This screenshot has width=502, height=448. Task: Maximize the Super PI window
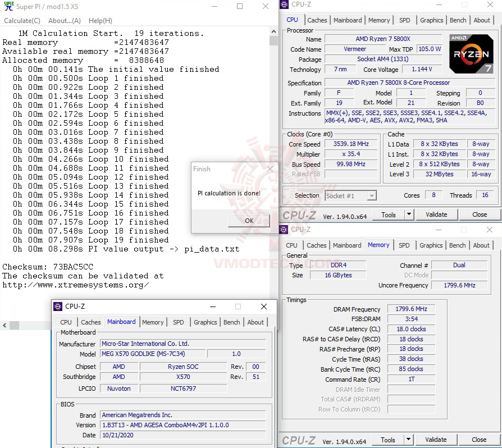tap(240, 6)
